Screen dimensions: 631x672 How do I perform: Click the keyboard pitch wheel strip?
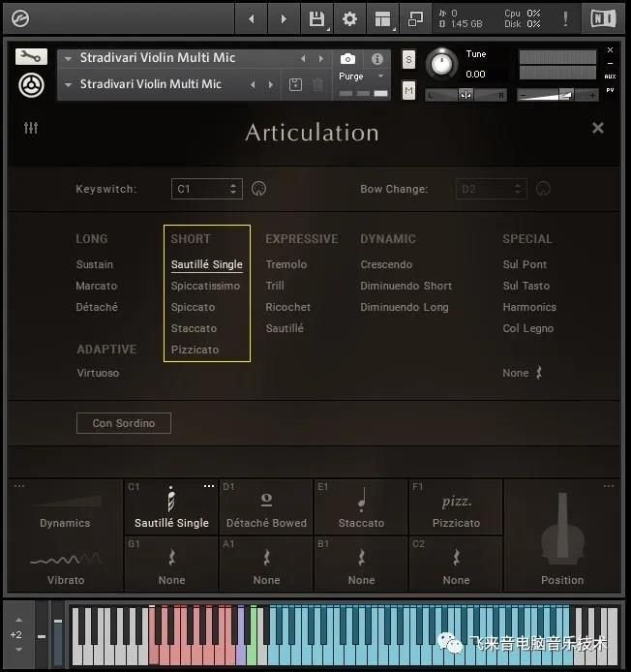click(x=42, y=634)
